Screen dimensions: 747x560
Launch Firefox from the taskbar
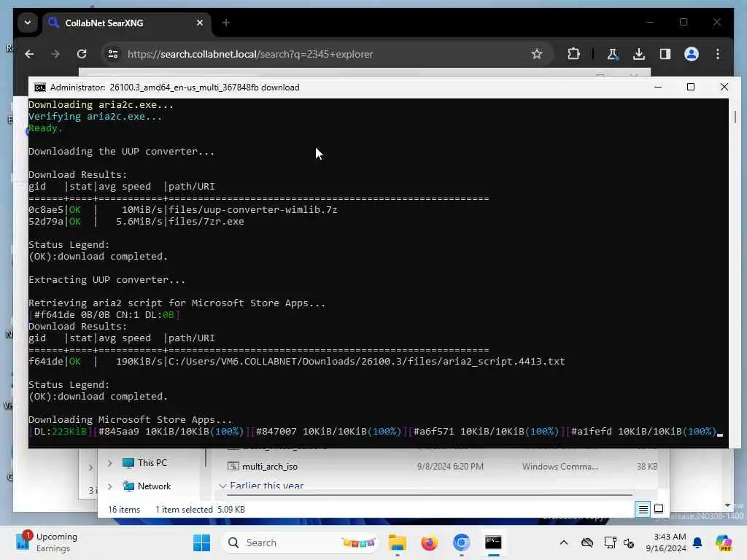tap(429, 542)
